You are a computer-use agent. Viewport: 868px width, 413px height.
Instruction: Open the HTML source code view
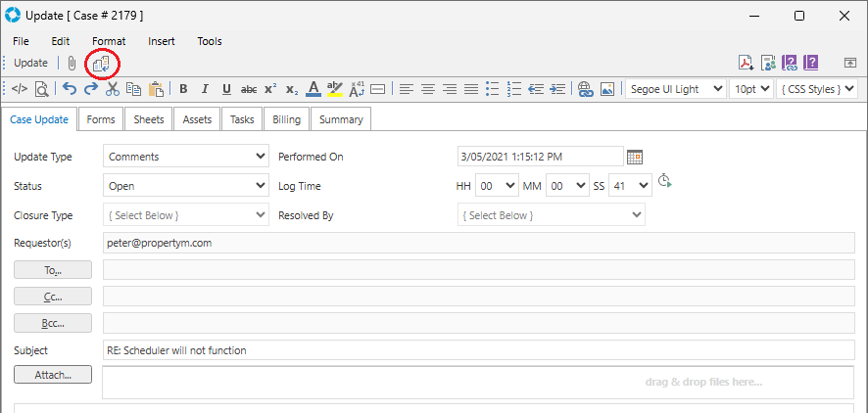20,89
